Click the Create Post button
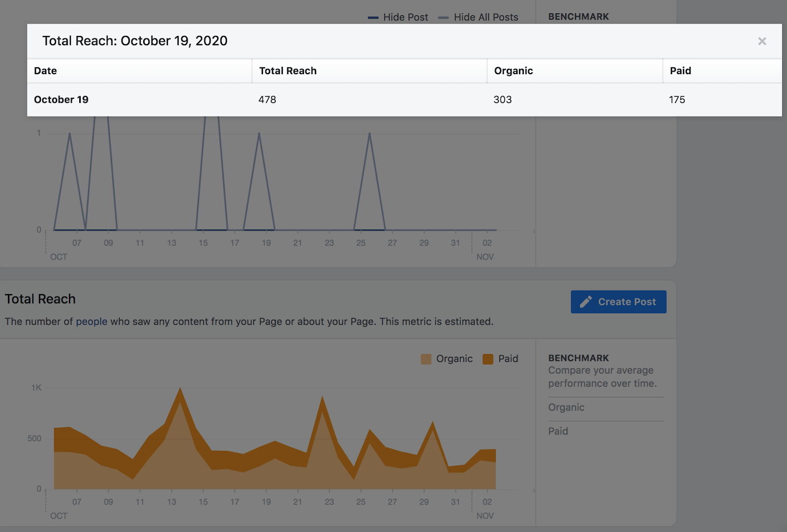Screen dimensions: 787x532 (618, 302)
